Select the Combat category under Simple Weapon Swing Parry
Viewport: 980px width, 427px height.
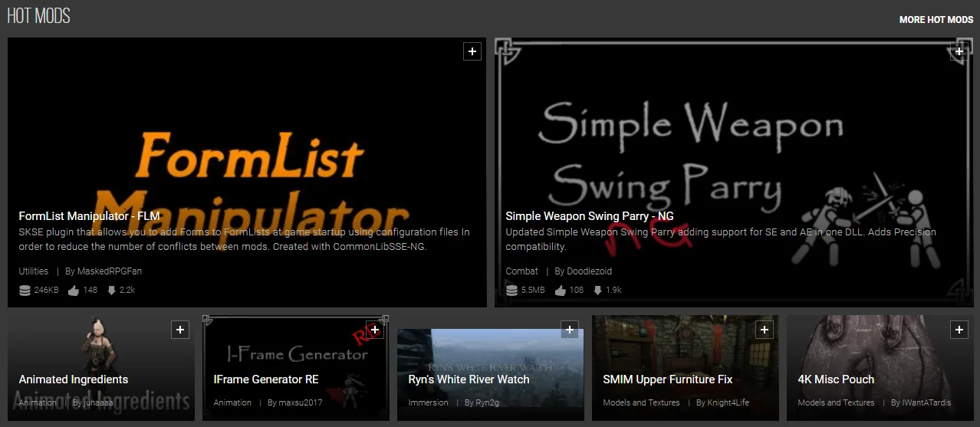(x=521, y=271)
